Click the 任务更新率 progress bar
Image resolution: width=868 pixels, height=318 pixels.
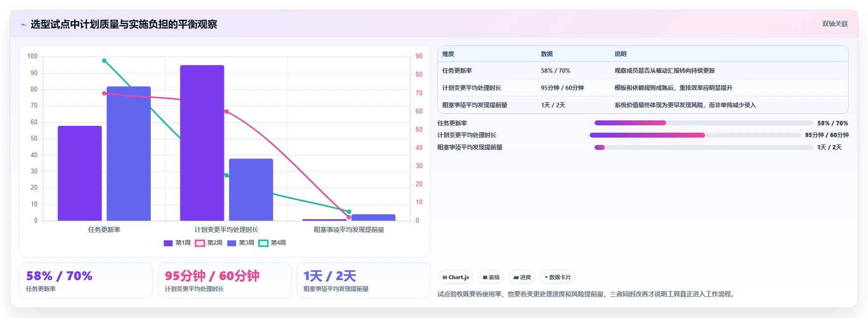point(704,123)
